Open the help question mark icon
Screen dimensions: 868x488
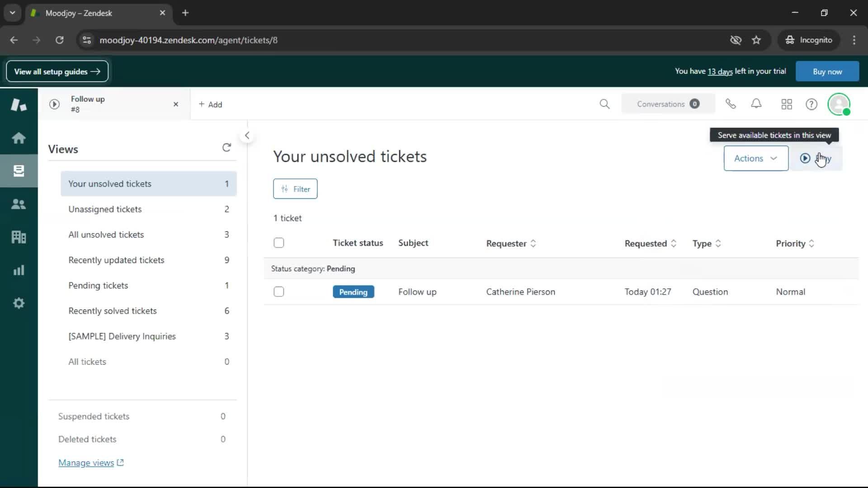point(811,104)
